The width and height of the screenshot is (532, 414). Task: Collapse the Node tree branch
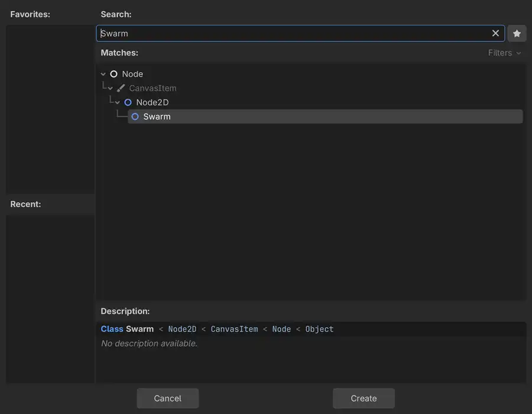(103, 74)
